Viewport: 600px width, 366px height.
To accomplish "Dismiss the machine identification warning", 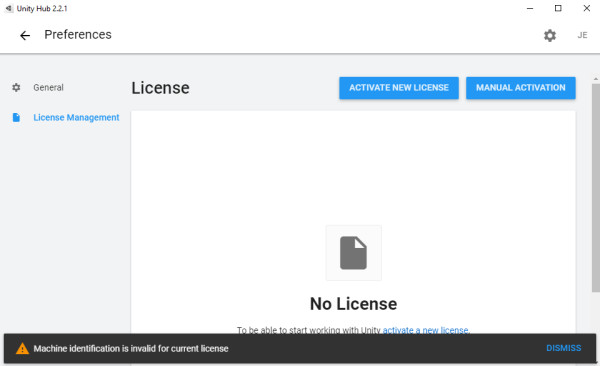I will pyautogui.click(x=564, y=348).
